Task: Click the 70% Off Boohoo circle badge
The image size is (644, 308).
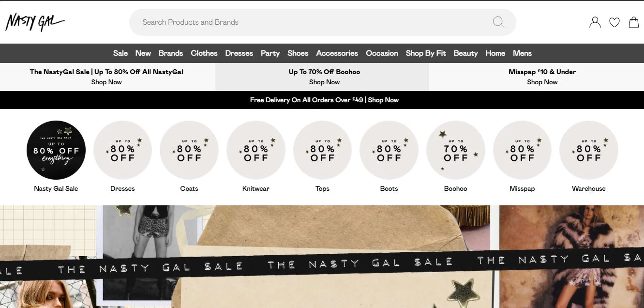Action: (455, 150)
